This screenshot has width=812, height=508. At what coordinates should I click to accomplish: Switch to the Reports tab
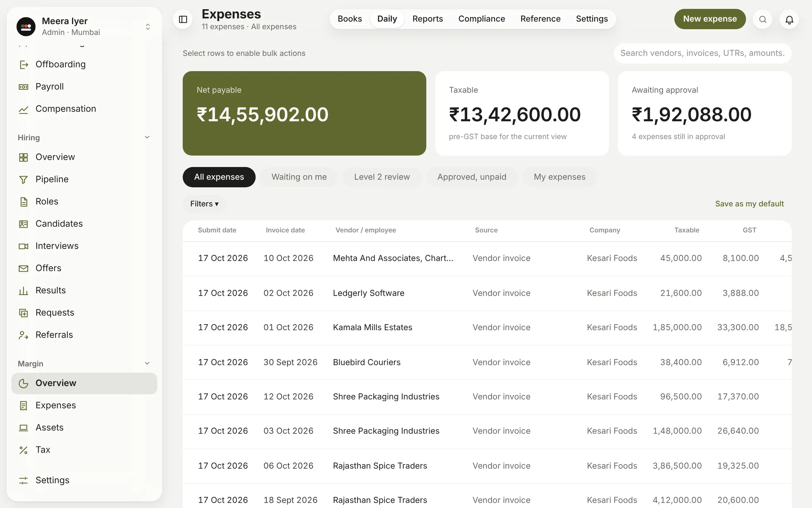pyautogui.click(x=428, y=19)
